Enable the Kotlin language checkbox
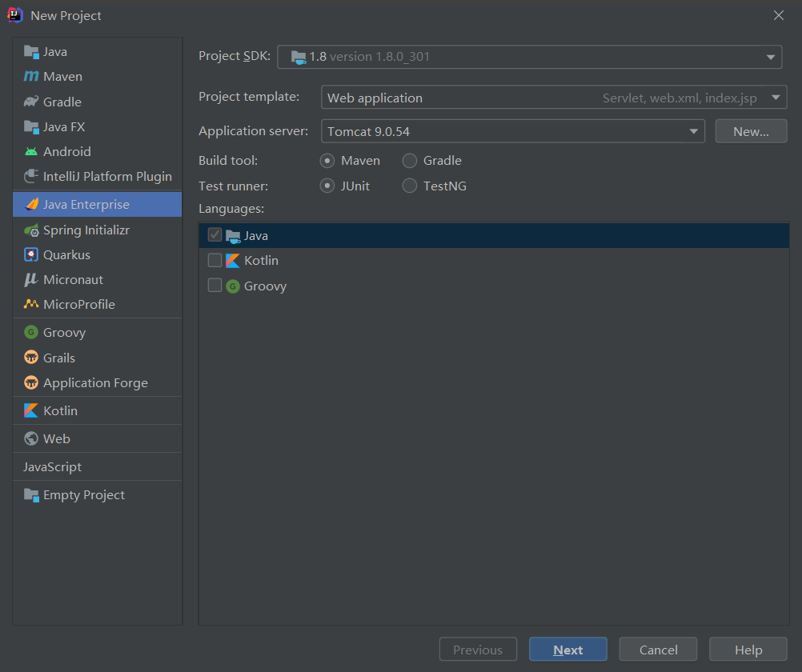 coord(215,260)
